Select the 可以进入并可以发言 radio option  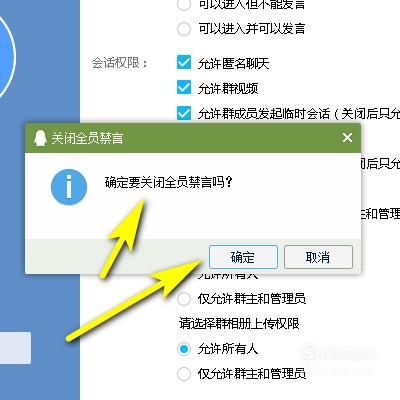click(x=184, y=29)
